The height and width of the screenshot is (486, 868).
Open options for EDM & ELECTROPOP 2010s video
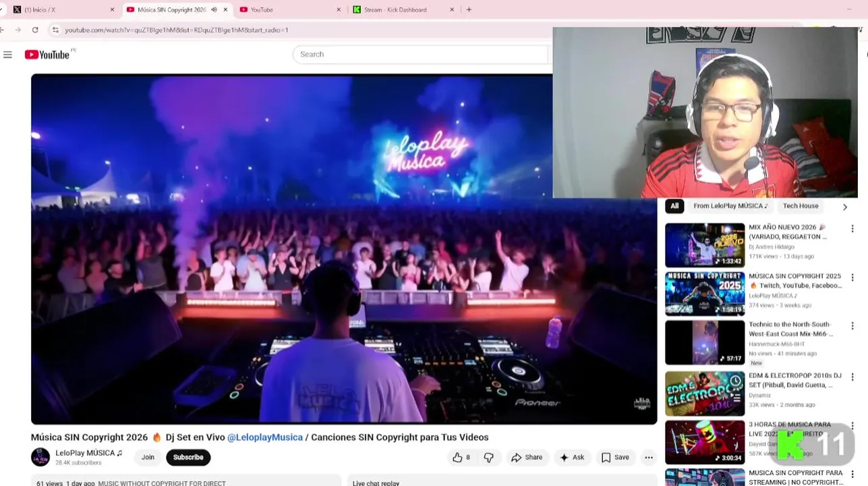coord(852,377)
